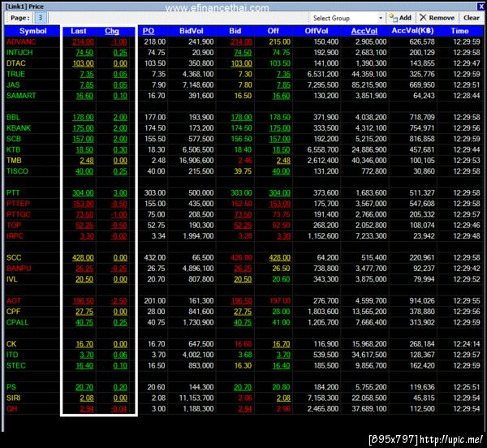Click the BidVol column header
487x448 pixels.
click(x=192, y=31)
